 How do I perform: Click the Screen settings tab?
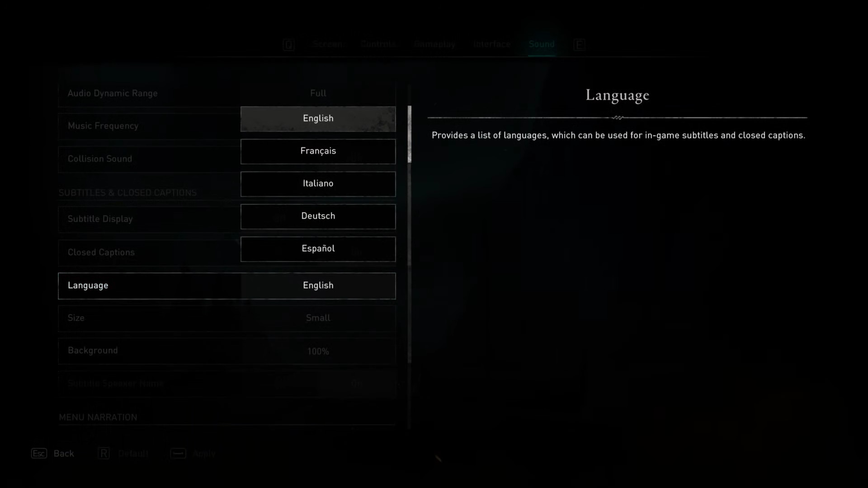point(327,44)
